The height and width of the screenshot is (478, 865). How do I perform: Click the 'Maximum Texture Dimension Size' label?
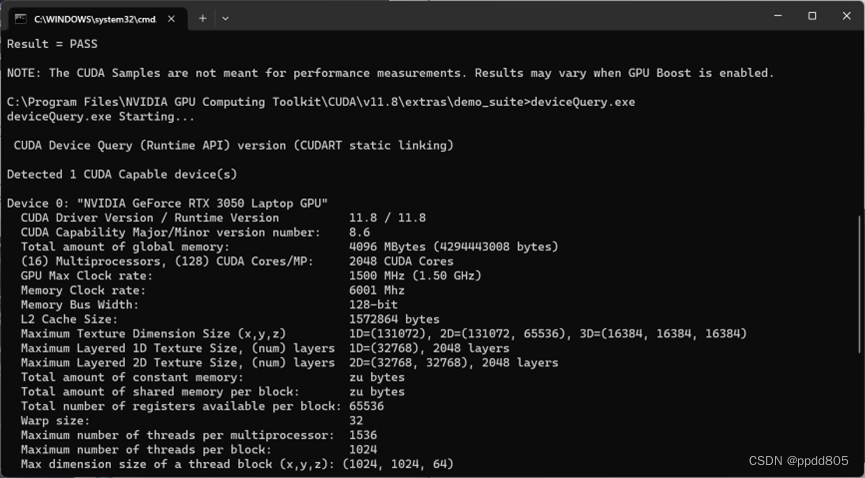pos(153,334)
